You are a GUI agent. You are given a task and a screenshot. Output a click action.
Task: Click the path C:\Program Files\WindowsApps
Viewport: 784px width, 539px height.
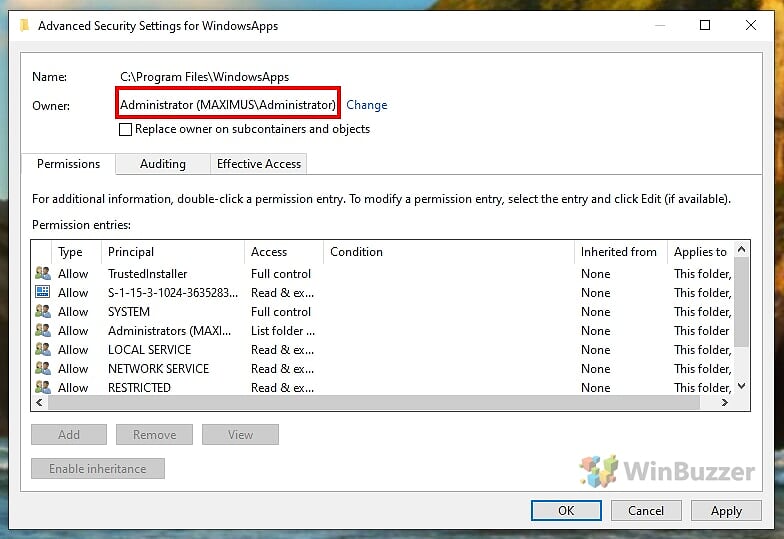[x=204, y=77]
